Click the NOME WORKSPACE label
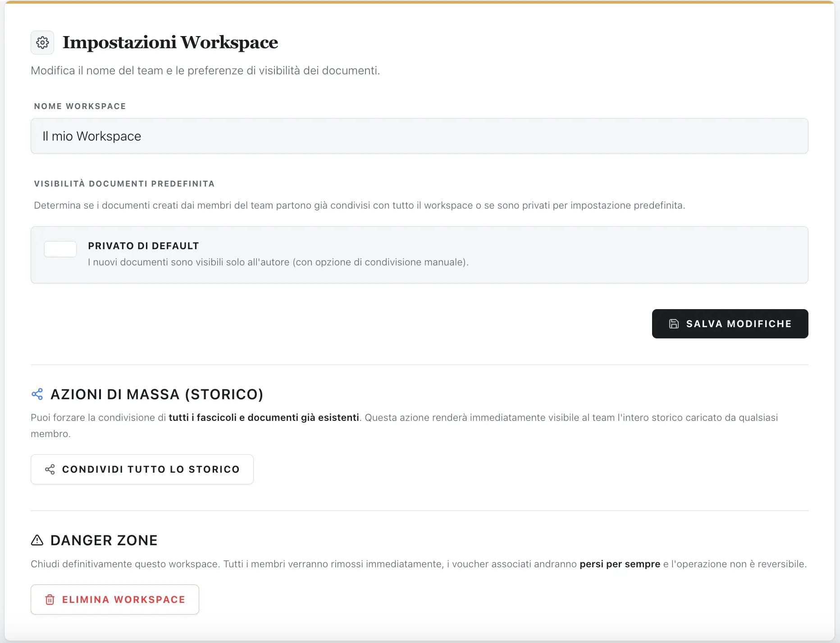Viewport: 840px width, 643px height. coord(80,106)
